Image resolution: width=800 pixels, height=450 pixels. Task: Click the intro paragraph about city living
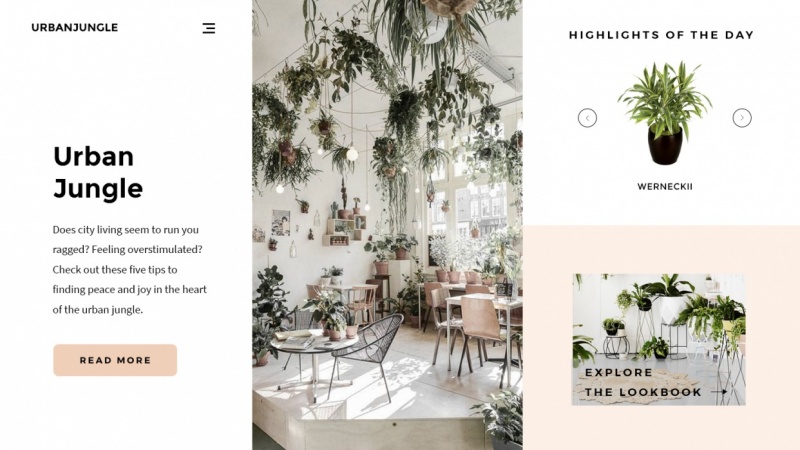130,269
